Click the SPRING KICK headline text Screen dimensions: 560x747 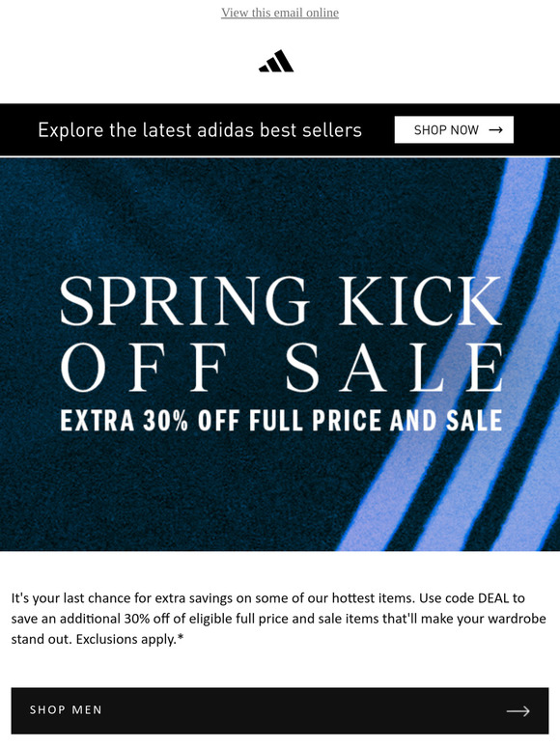[281, 301]
